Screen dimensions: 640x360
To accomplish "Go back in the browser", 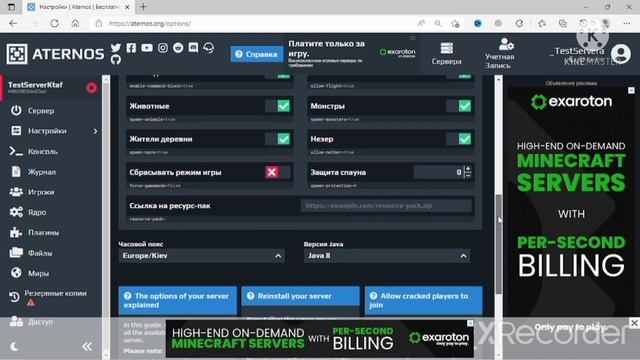I will (x=13, y=24).
